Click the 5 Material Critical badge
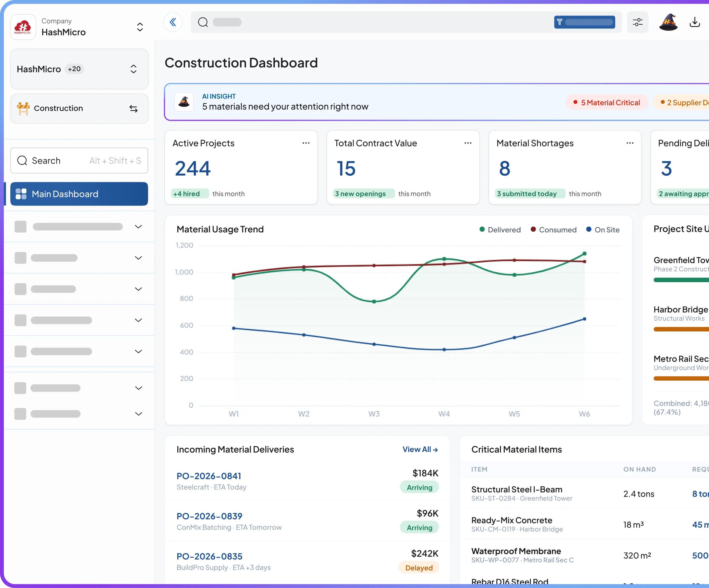Screen dimensions: 709x588 pos(607,102)
